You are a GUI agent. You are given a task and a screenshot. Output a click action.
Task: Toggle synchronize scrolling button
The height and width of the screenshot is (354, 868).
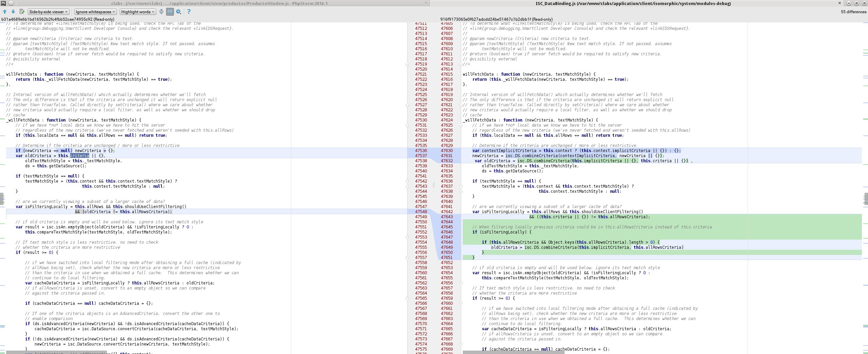tap(170, 12)
